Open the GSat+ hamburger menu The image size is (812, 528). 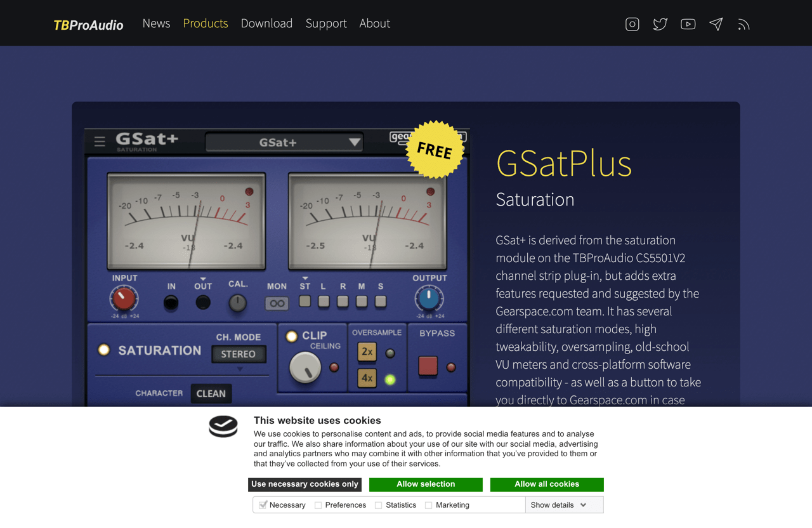(x=100, y=142)
